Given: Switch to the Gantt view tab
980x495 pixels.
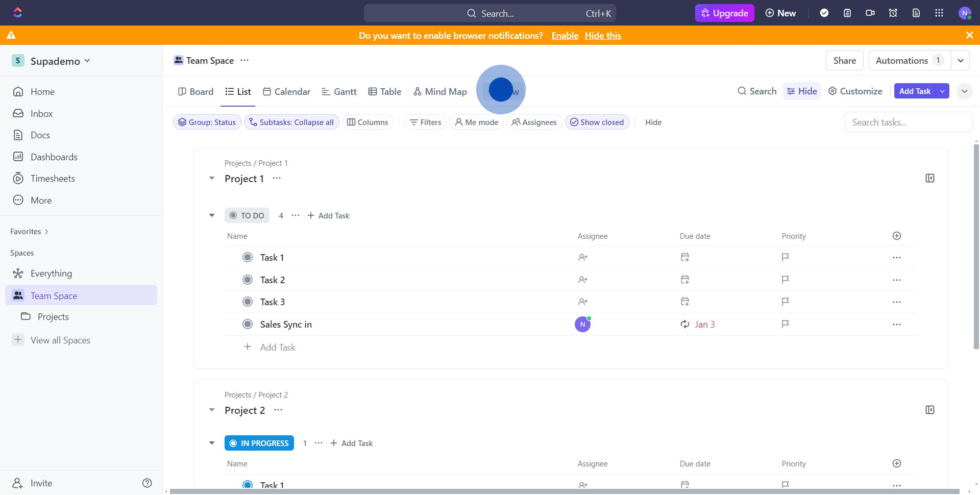Looking at the screenshot, I should 339,92.
